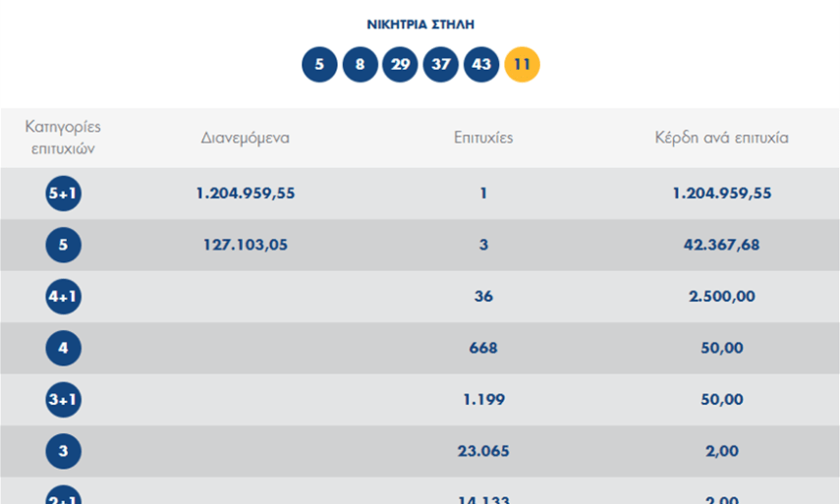Click the yellow Joker ball 11
Screen dimensions: 840x504
522,66
